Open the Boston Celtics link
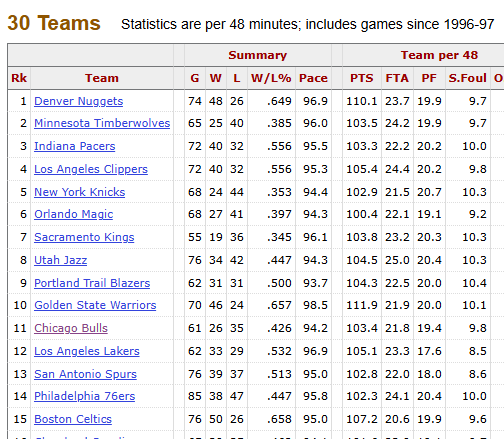The width and height of the screenshot is (504, 439). [x=73, y=419]
